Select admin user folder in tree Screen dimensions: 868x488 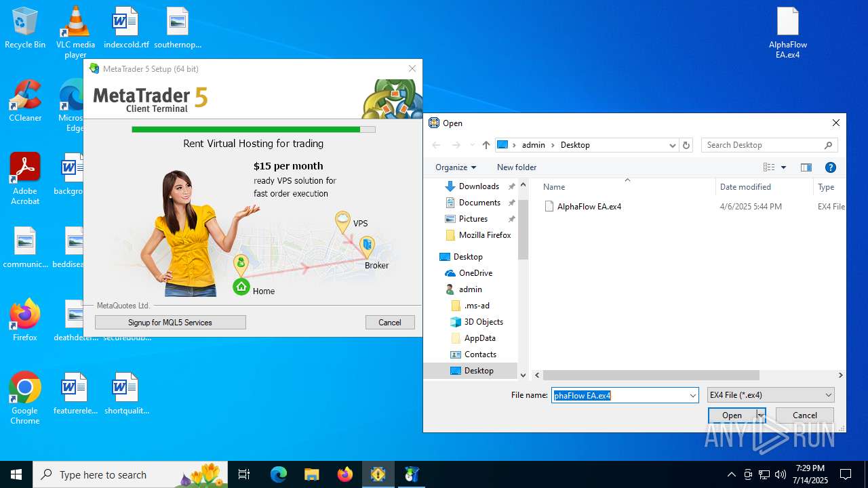point(469,289)
